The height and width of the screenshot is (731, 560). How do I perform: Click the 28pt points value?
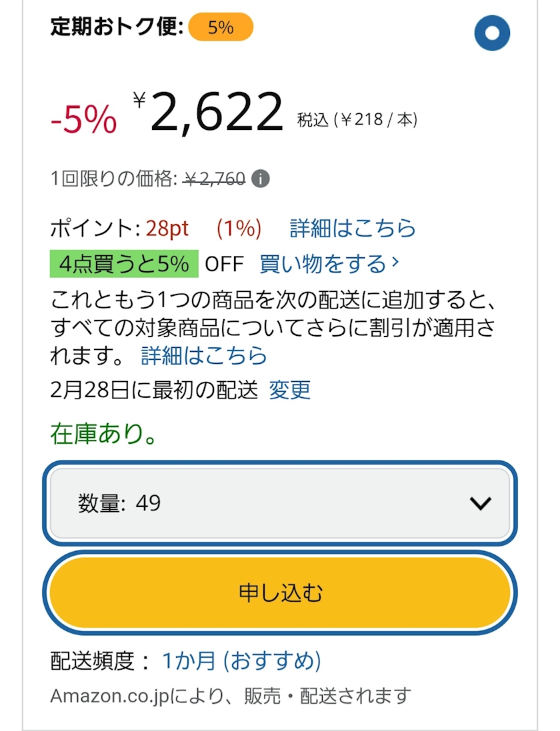click(x=167, y=229)
